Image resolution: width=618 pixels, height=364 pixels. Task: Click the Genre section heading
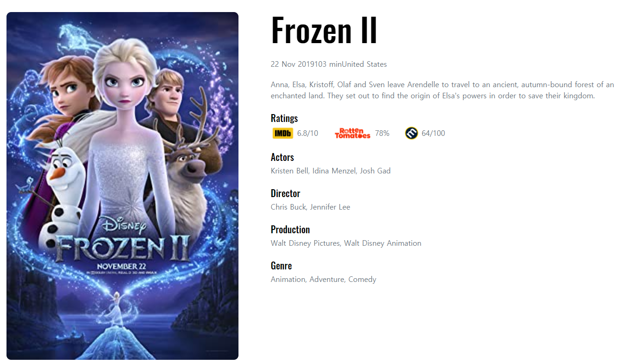click(281, 266)
